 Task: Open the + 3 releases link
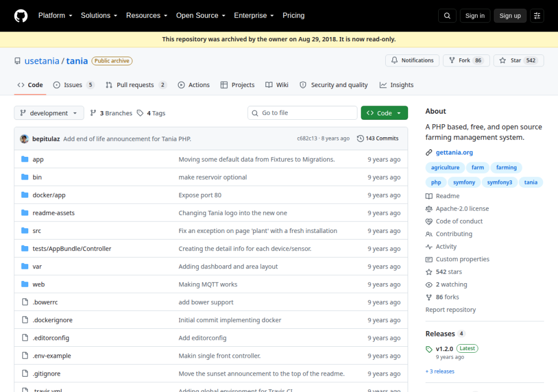(x=440, y=371)
